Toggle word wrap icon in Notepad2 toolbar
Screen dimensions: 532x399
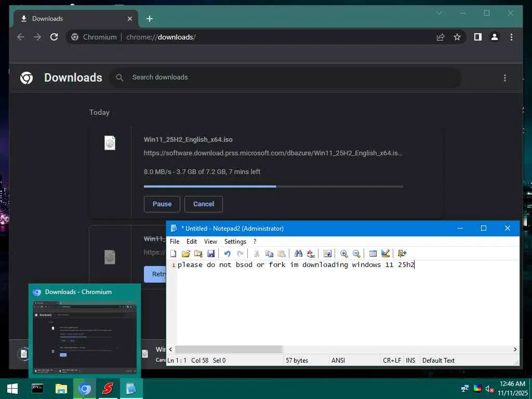coord(327,254)
